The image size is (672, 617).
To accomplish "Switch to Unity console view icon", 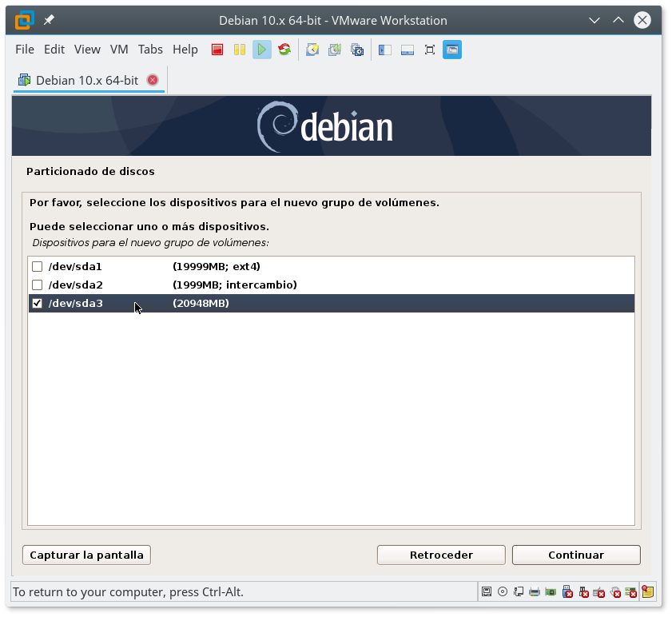I will click(x=452, y=50).
